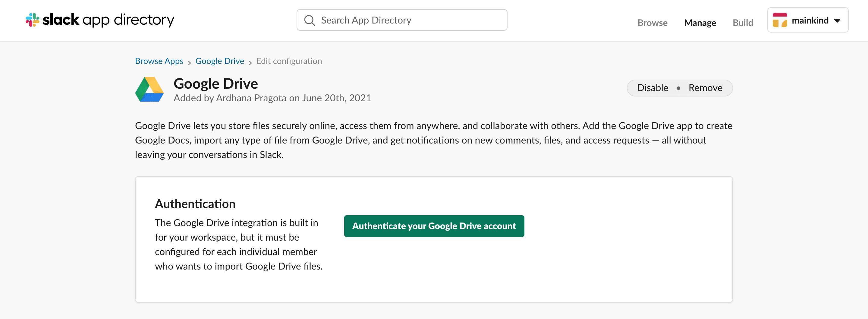This screenshot has width=868, height=319.
Task: Click the Slack logo icon
Action: pos(32,20)
